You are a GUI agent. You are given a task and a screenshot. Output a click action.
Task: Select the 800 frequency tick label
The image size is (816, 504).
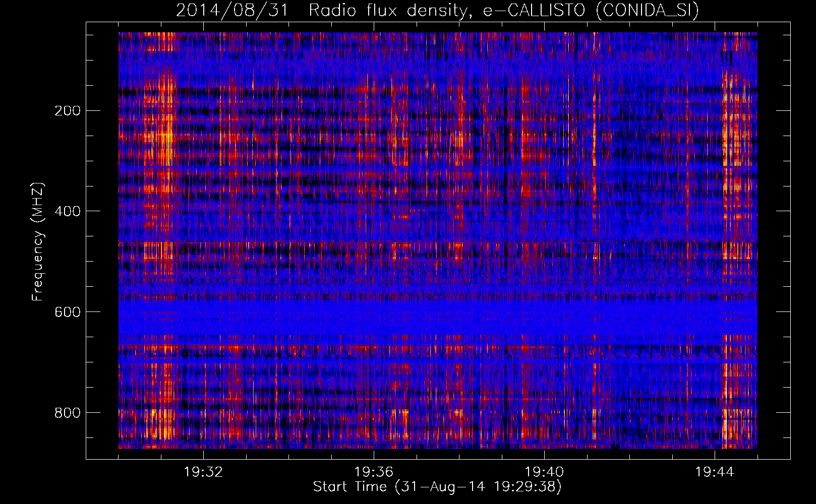(68, 413)
